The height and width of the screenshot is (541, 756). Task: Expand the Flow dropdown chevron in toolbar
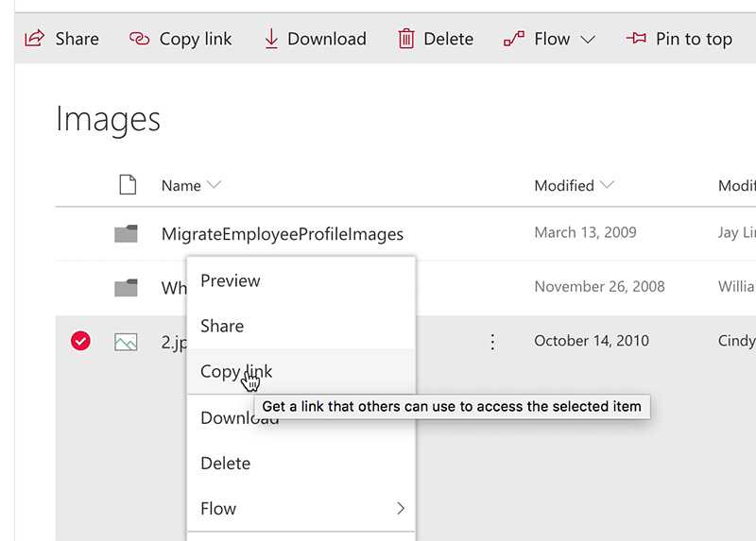pos(587,40)
